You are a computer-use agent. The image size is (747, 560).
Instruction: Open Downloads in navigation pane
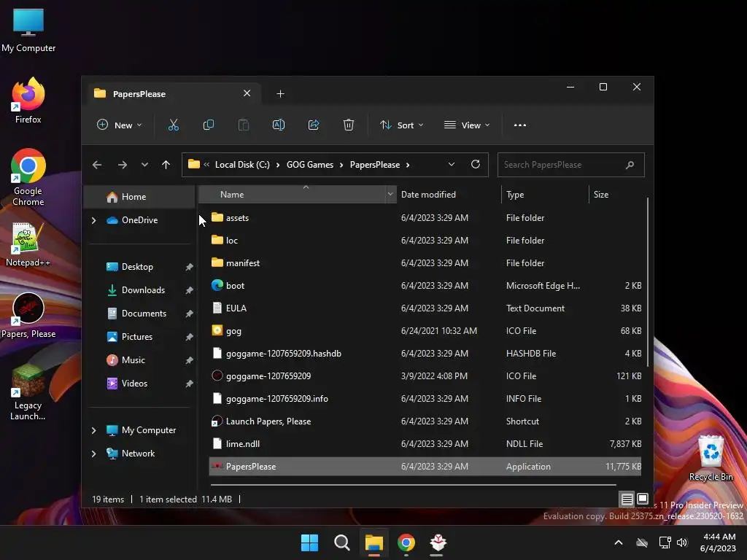point(143,290)
